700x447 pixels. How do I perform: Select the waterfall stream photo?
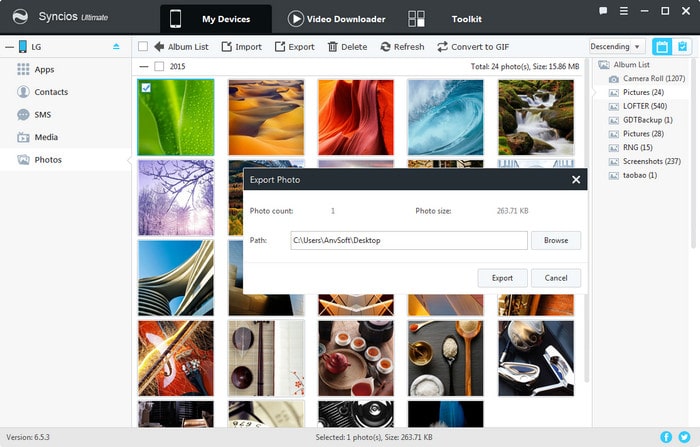[536, 117]
